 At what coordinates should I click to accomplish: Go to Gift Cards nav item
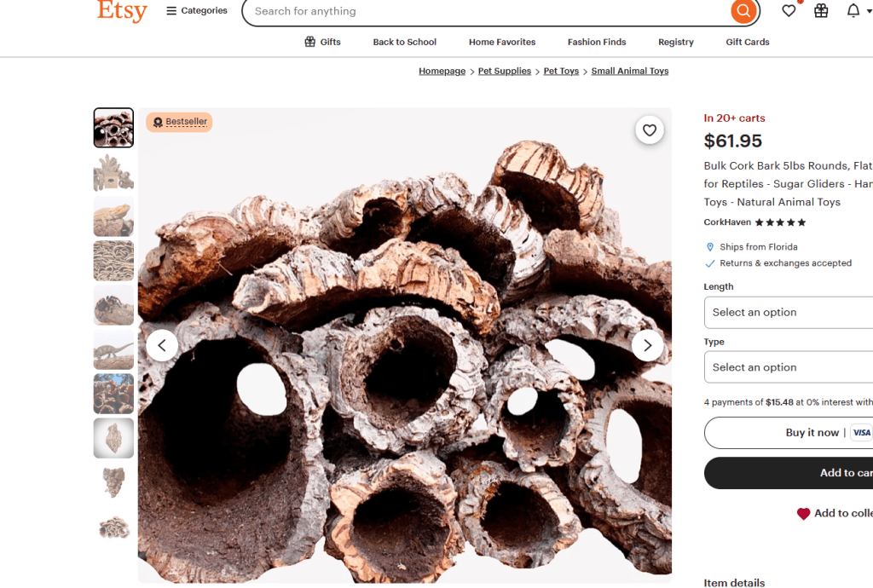pos(747,42)
